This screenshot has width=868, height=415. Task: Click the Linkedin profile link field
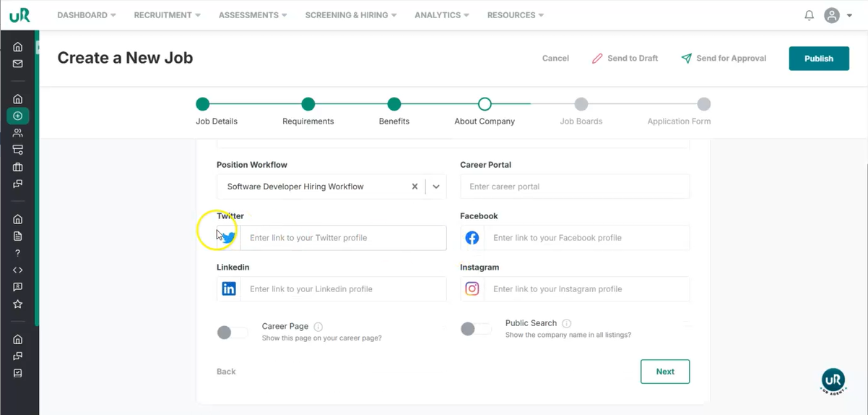tap(343, 289)
